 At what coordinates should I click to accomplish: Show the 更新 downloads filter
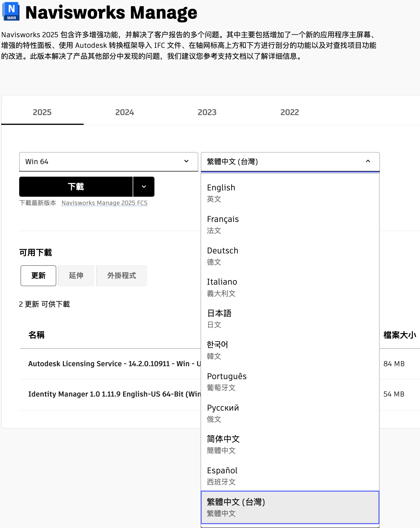[38, 276]
